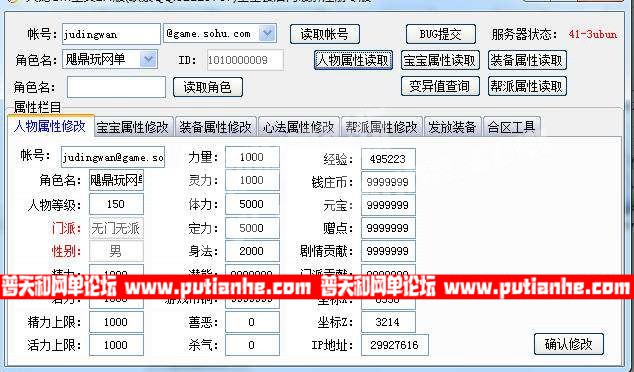Click the empty 角色名 search field
Screen dimensions: 634x372
click(x=116, y=87)
